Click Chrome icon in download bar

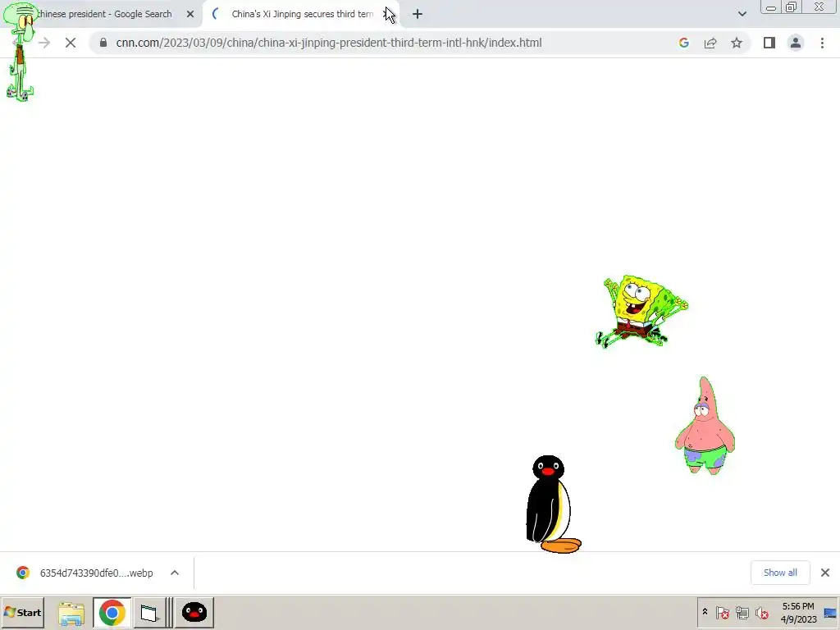click(22, 573)
